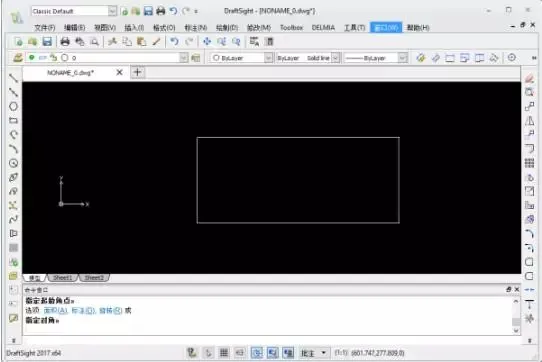The image size is (542, 362).
Task: Click Print icon in quick access bar
Action: tap(160, 11)
